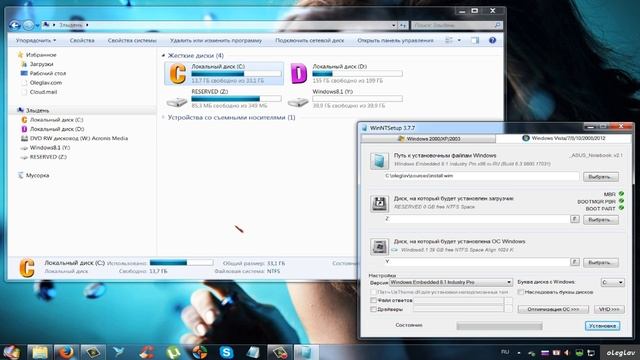Click Открыть панель управления
Viewport: 640px width, 360px height.
coord(396,40)
